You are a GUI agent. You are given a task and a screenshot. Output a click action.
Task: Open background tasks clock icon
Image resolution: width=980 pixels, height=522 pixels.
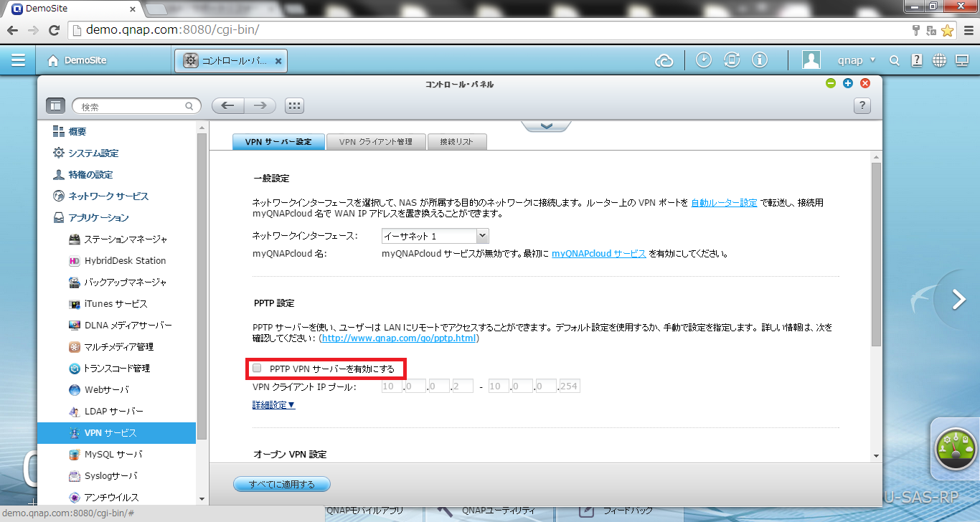tap(704, 60)
